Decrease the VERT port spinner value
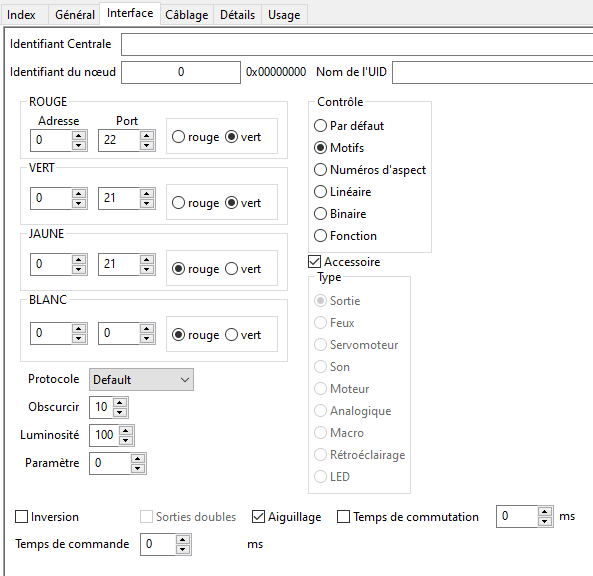 (x=147, y=203)
